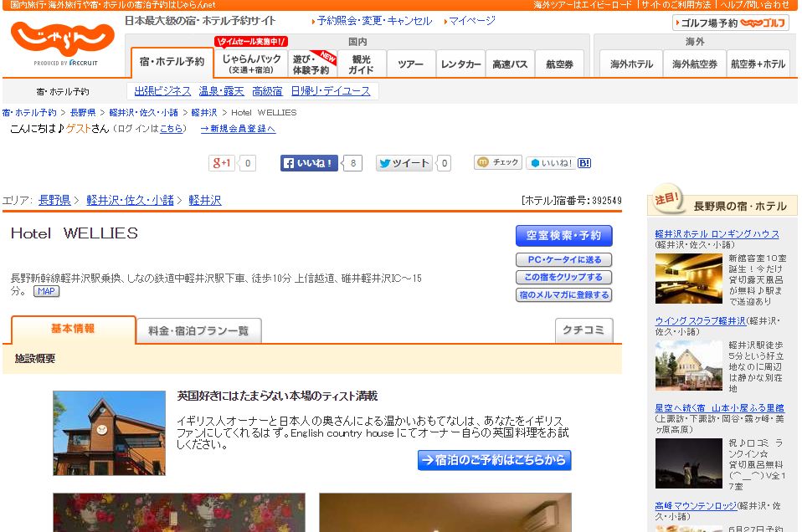Switch to the 料金・宿泊プラン一覧 tab

click(x=199, y=330)
